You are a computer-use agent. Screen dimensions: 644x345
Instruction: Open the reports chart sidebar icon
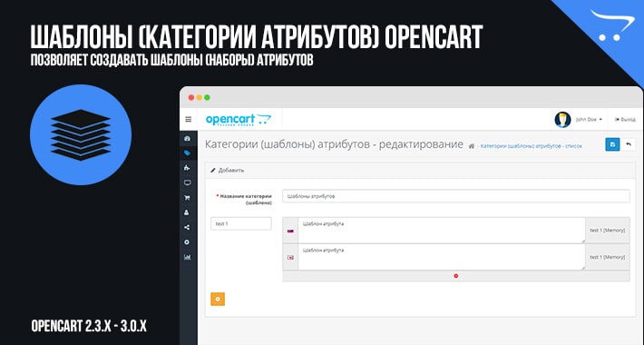(187, 257)
